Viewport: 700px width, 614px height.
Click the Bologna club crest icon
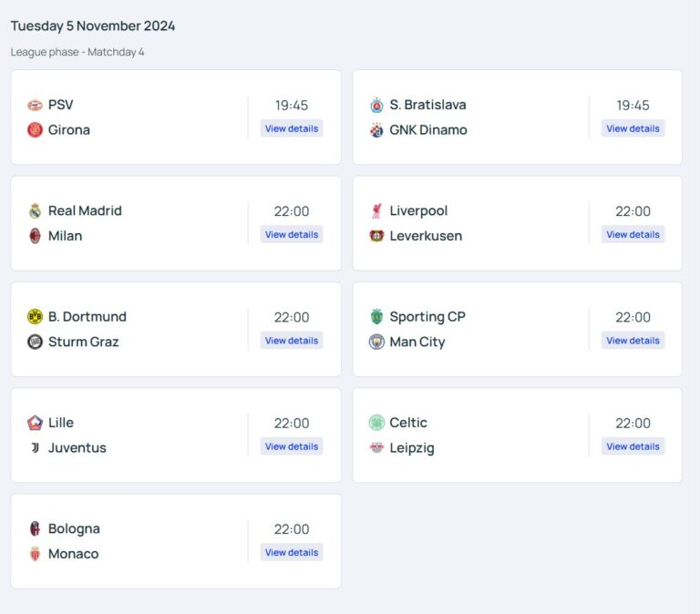pos(36,528)
